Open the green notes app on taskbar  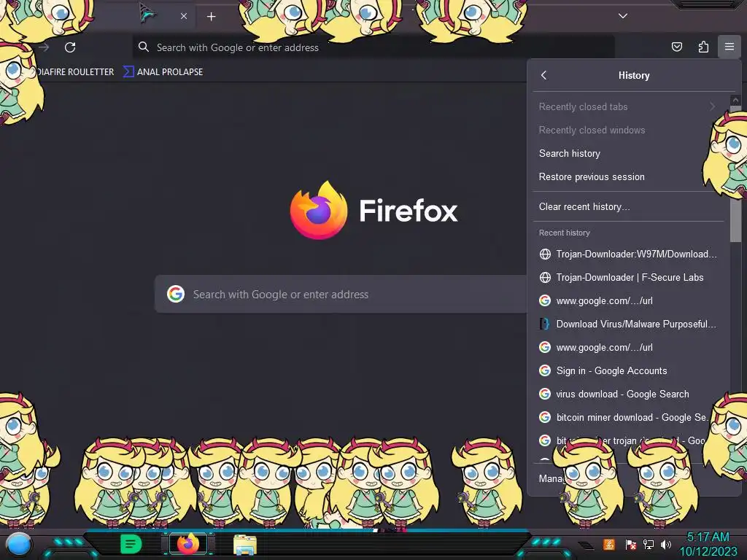pos(131,544)
